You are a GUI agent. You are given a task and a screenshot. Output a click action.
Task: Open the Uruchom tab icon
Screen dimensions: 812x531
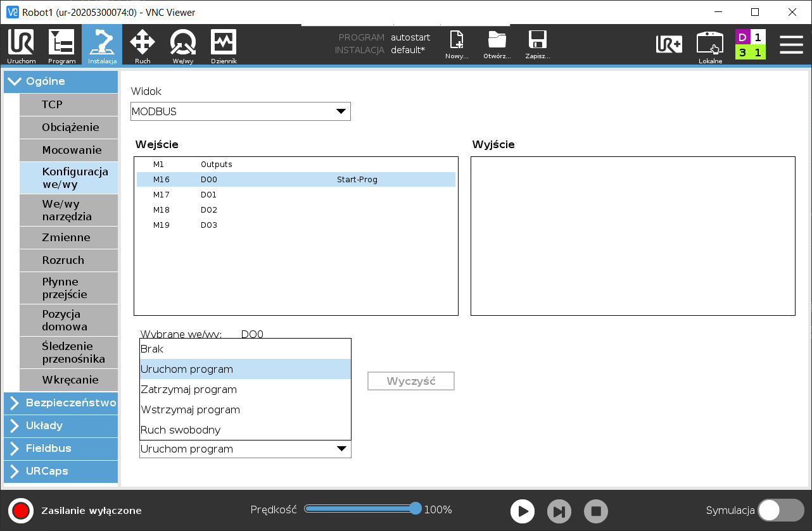pyautogui.click(x=22, y=46)
